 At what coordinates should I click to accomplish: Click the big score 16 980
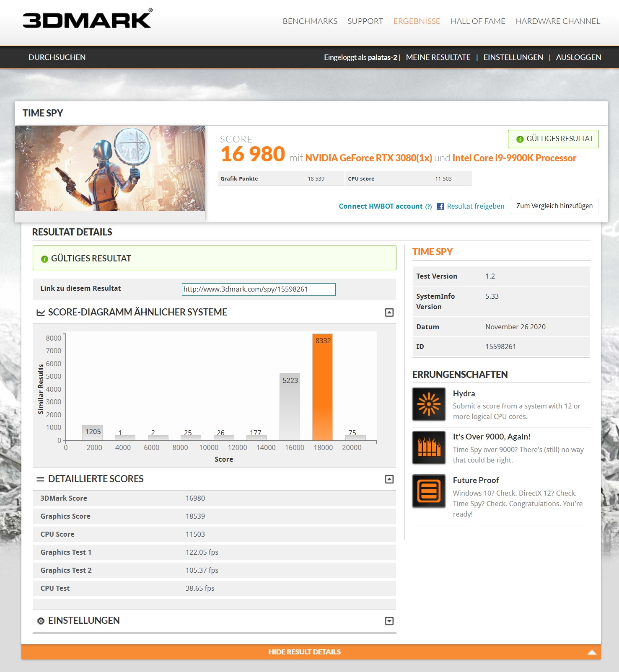pos(253,154)
